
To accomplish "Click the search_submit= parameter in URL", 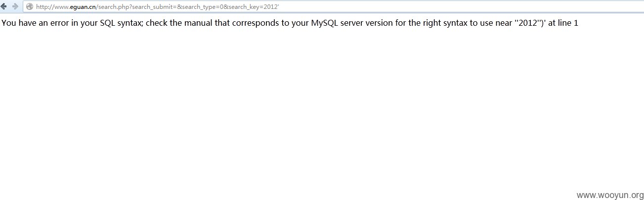I will (155, 7).
